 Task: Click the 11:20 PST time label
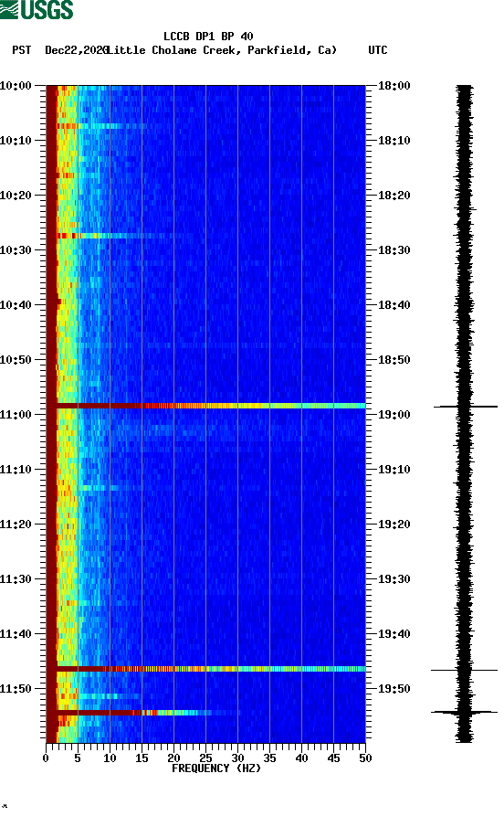click(x=16, y=525)
